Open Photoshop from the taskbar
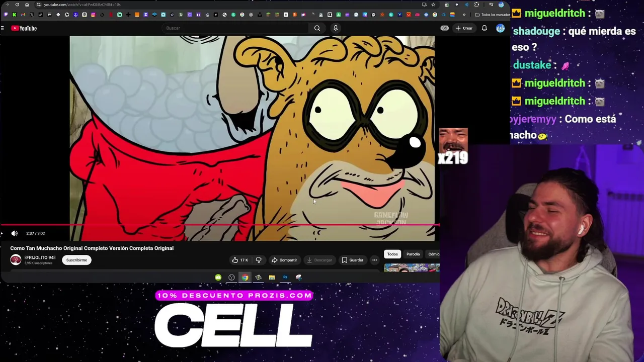This screenshot has width=644, height=362. (285, 277)
